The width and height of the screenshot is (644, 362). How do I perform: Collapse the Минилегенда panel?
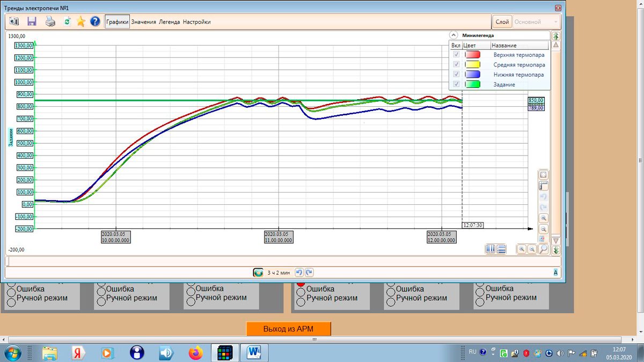pos(453,35)
